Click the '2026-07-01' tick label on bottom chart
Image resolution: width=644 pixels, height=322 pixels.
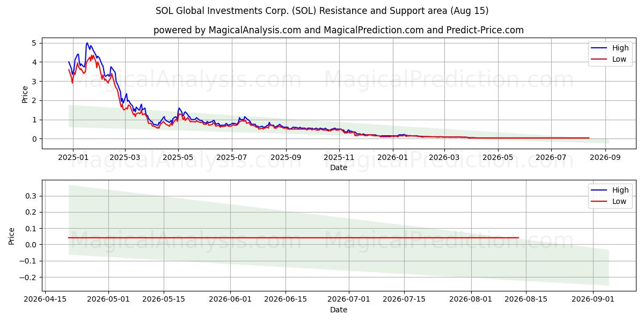click(349, 299)
